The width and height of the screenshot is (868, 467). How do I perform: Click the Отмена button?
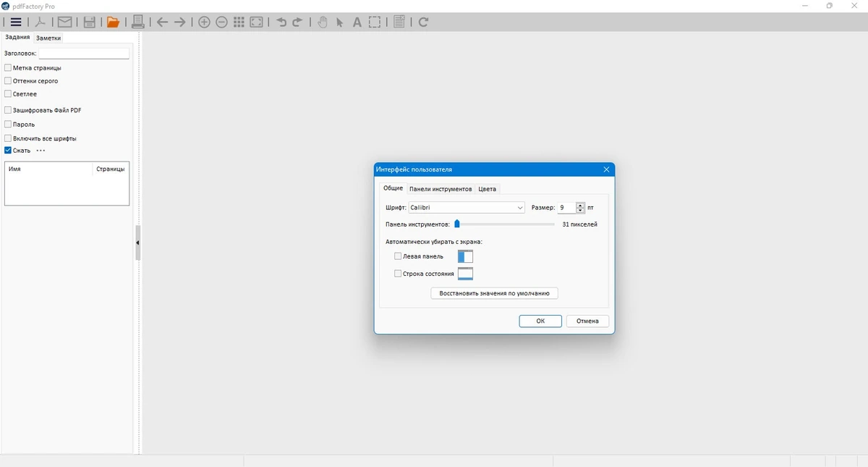[587, 321]
